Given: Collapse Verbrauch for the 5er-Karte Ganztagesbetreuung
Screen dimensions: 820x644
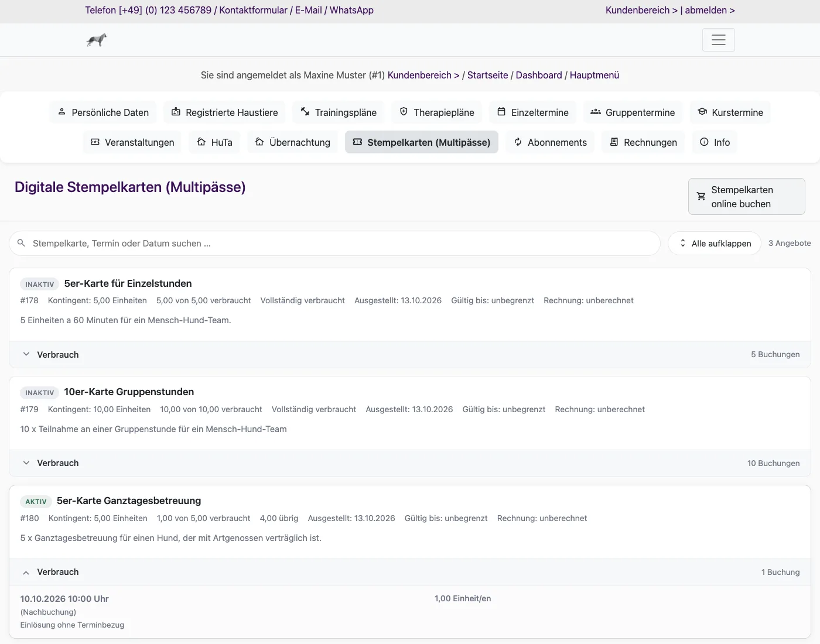Looking at the screenshot, I should coord(410,572).
